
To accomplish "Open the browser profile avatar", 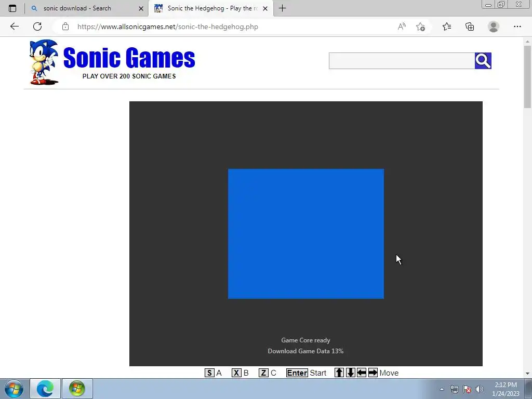I will [494, 26].
